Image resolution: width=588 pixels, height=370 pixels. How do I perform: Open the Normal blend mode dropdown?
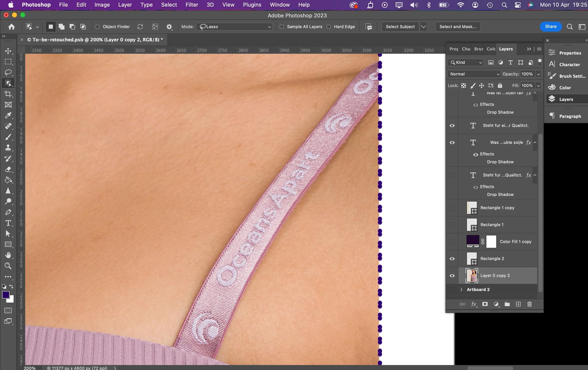pyautogui.click(x=474, y=74)
